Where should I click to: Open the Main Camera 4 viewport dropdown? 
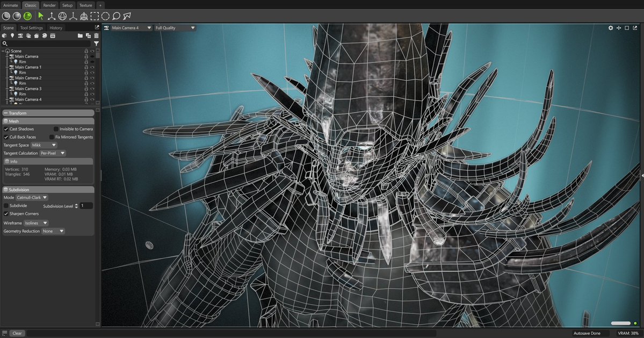pyautogui.click(x=131, y=28)
